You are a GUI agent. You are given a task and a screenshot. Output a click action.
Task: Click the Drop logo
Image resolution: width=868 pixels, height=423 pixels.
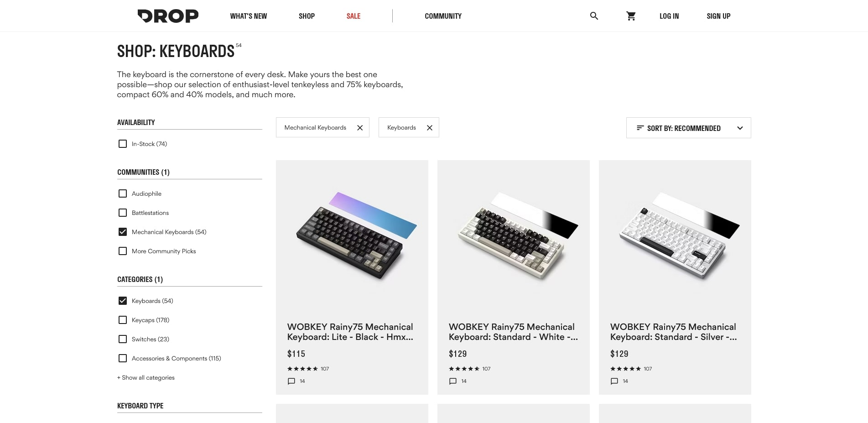point(168,16)
